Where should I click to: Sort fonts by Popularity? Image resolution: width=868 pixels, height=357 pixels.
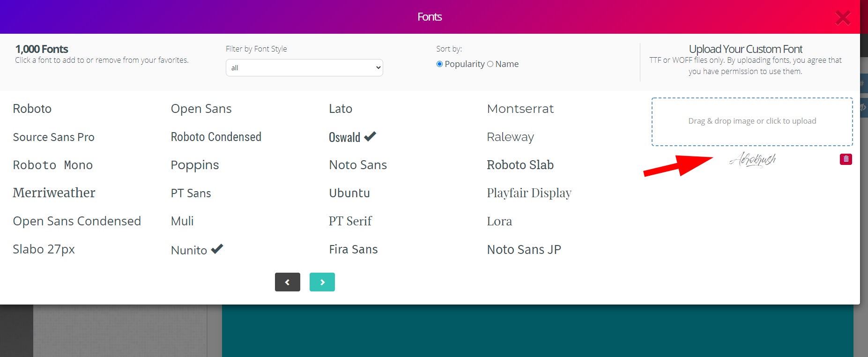pyautogui.click(x=439, y=64)
